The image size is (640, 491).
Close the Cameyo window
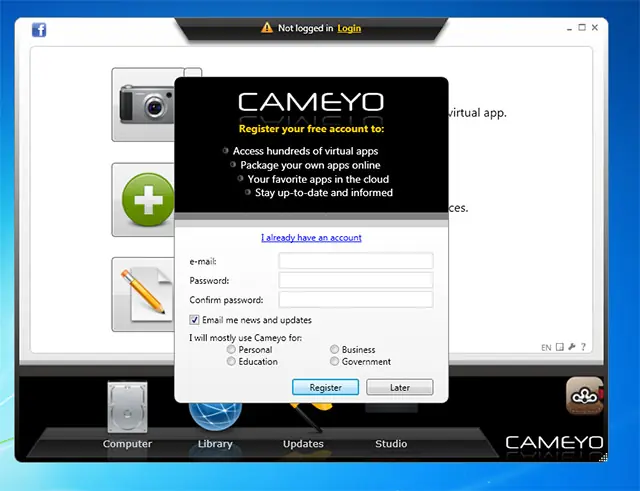pos(595,27)
